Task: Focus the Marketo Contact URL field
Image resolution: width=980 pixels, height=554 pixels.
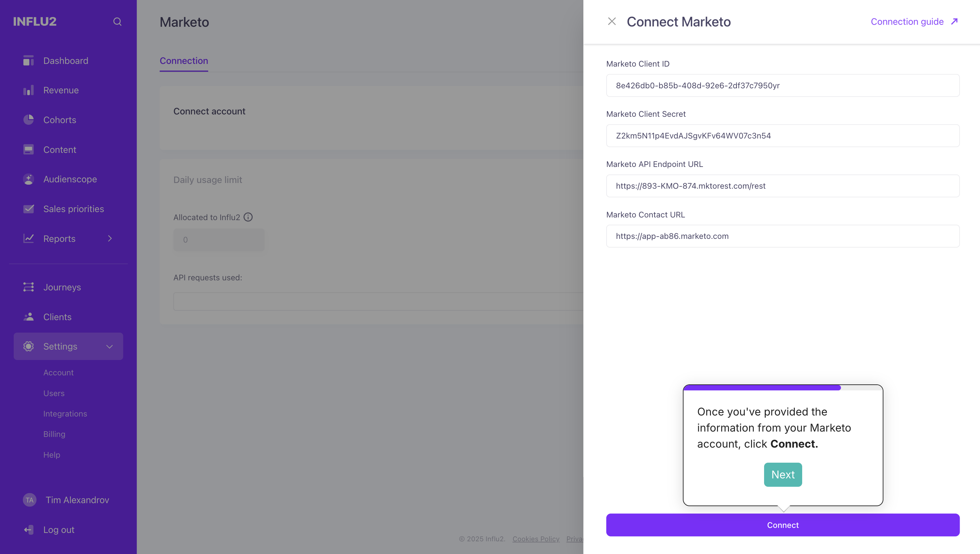Action: [x=782, y=236]
